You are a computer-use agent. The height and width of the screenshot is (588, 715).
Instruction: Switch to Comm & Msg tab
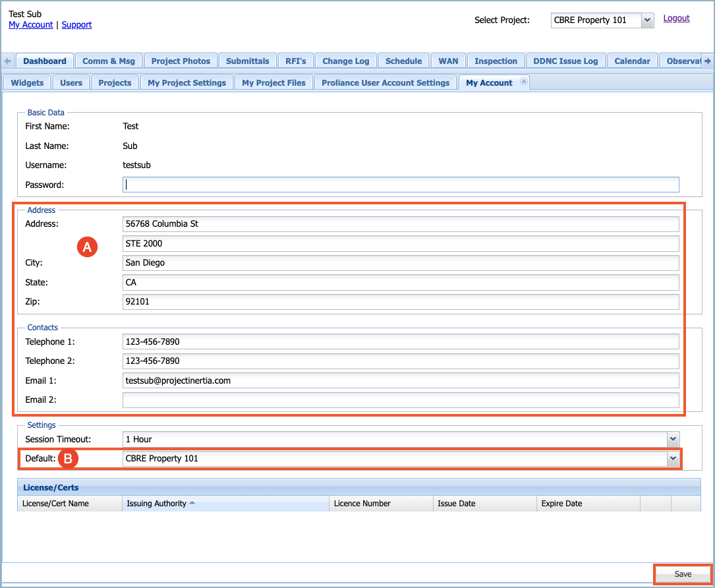(109, 61)
